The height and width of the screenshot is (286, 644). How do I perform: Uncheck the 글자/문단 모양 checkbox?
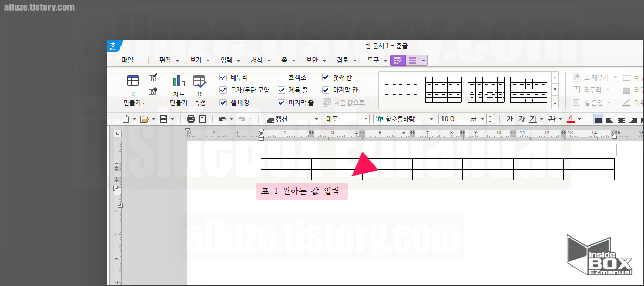tap(223, 90)
